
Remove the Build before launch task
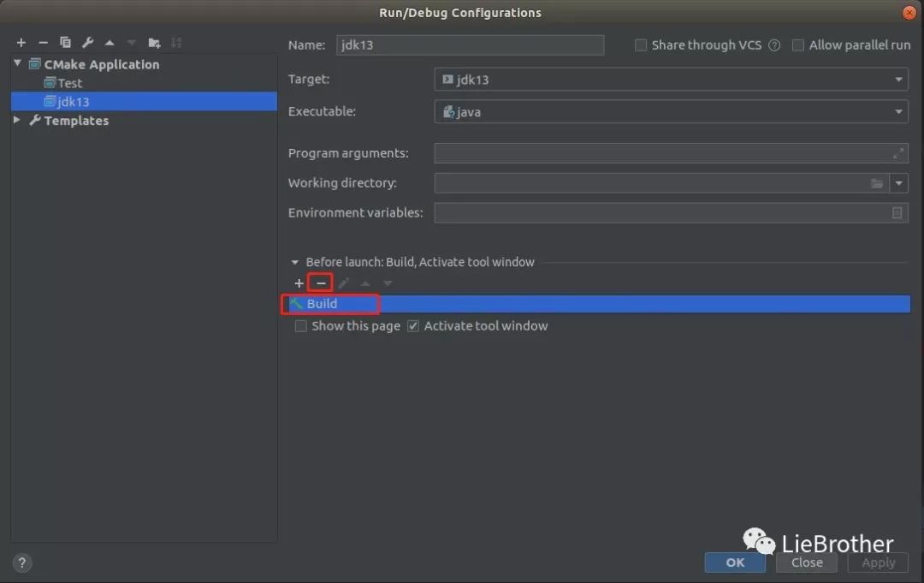(x=321, y=283)
